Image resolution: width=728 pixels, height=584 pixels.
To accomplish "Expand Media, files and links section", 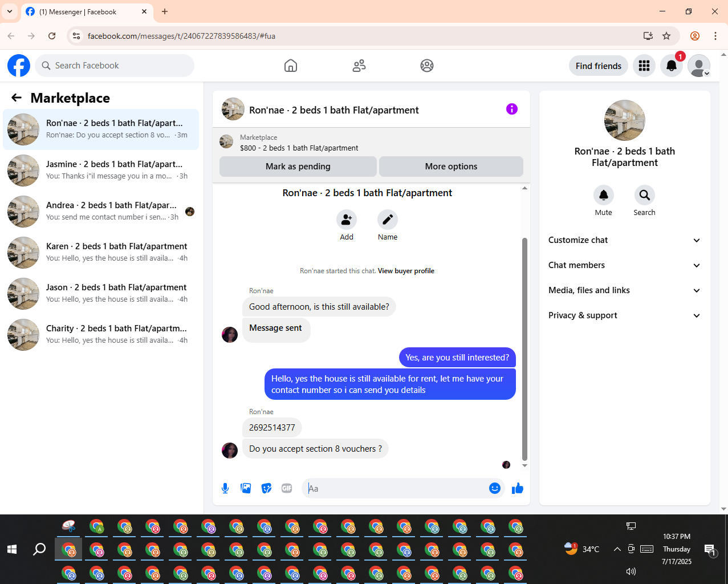I will tap(624, 290).
